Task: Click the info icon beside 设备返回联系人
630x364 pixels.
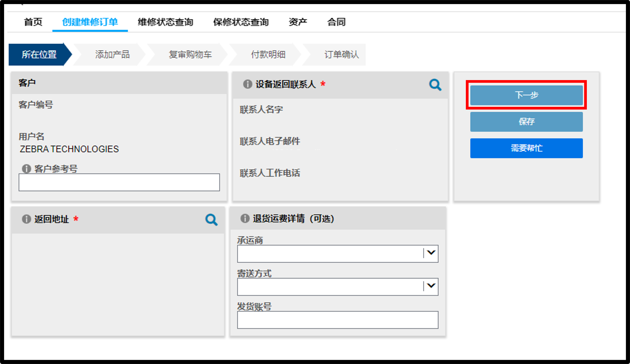Action: (x=248, y=84)
